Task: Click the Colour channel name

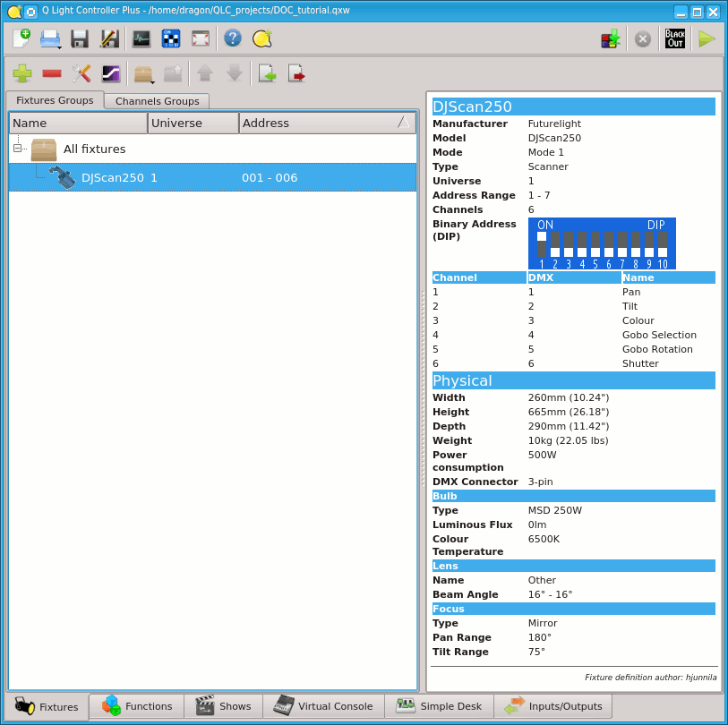Action: pos(638,320)
